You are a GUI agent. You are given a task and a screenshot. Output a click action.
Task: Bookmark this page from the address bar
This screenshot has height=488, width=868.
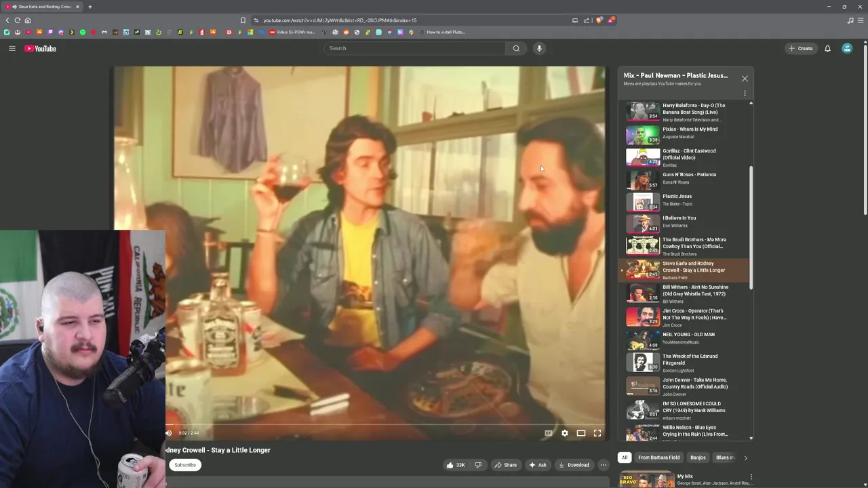tap(243, 20)
